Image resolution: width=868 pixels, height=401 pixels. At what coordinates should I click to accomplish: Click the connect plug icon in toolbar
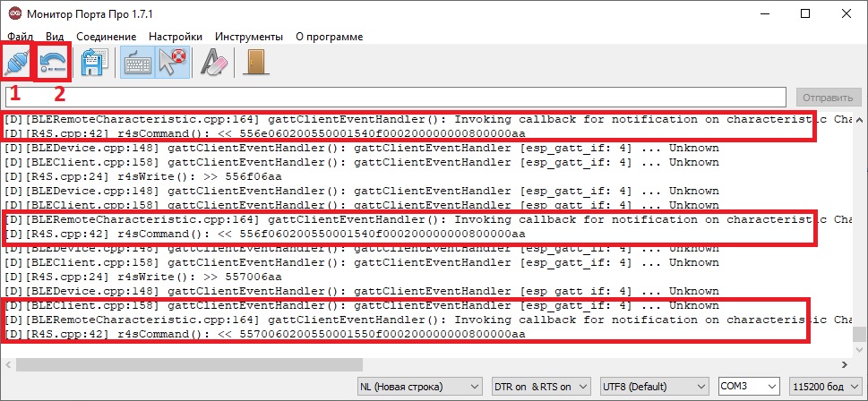[x=16, y=62]
